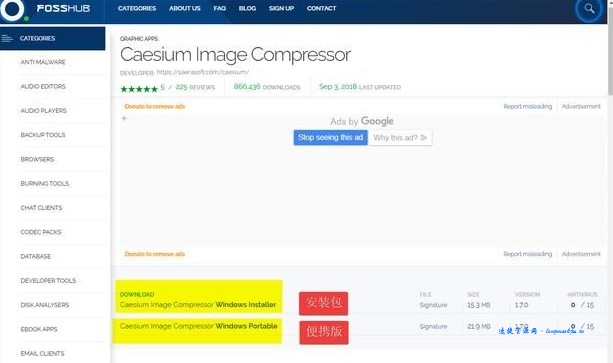The width and height of the screenshot is (613, 363).
Task: Click the Stop seeing this ad button
Action: (x=330, y=138)
